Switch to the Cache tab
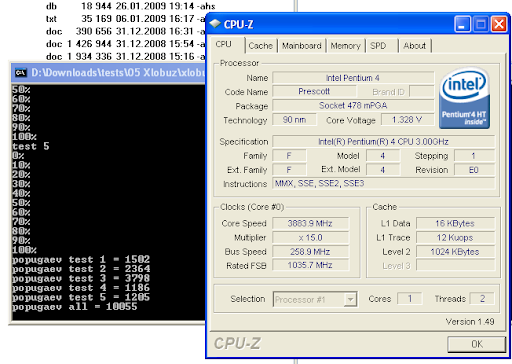 click(x=260, y=46)
